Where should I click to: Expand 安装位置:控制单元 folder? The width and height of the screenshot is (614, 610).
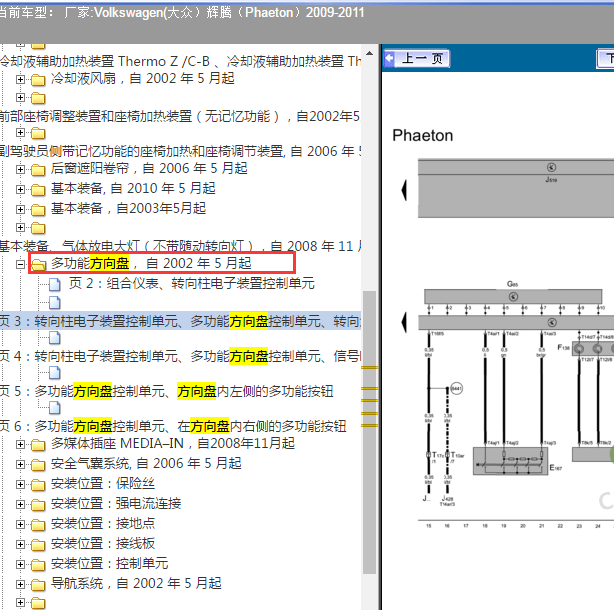(x=20, y=564)
